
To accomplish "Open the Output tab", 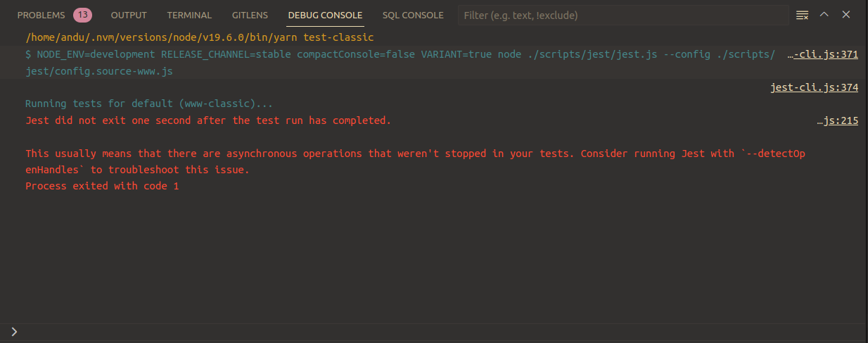I will tap(129, 15).
